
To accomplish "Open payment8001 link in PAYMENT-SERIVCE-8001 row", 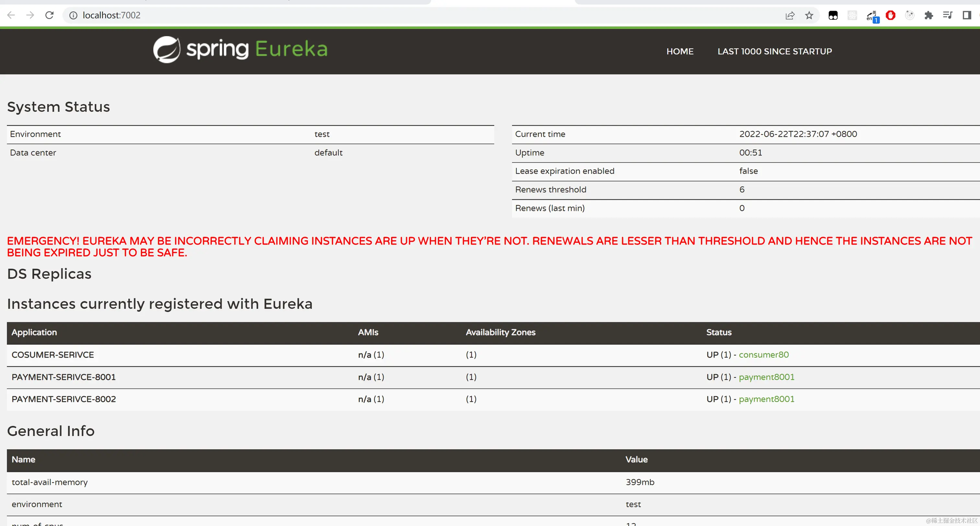I will (766, 377).
